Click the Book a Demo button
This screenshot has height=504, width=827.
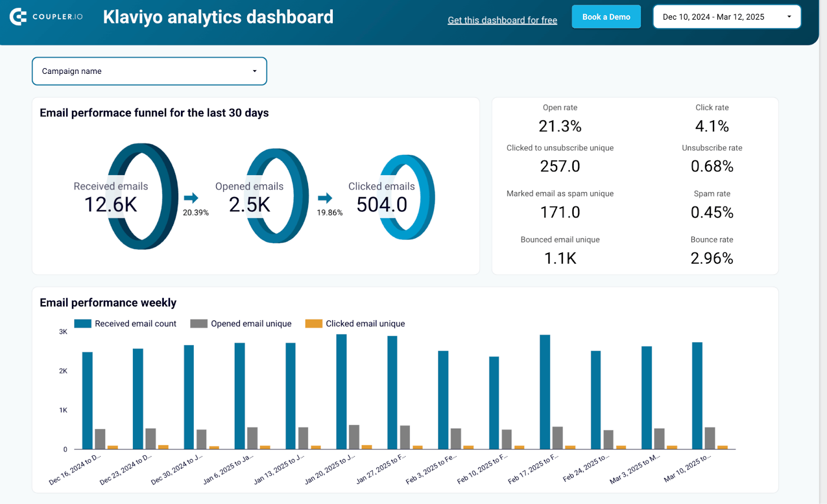[606, 16]
